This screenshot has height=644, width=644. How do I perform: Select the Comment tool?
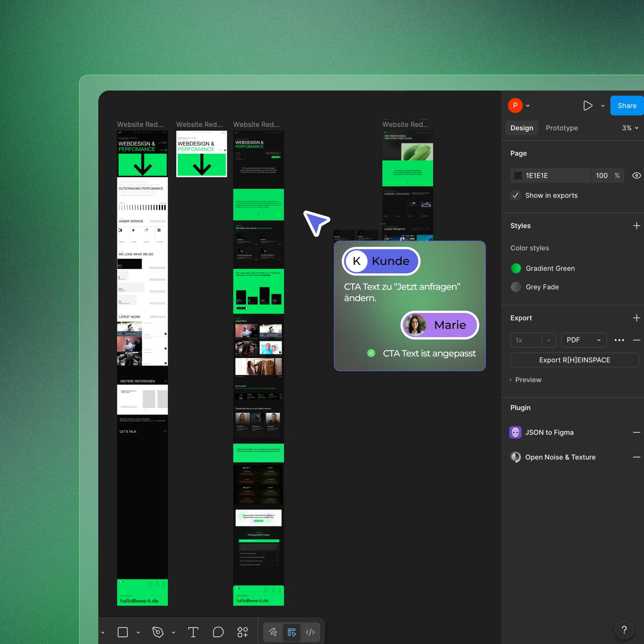218,632
